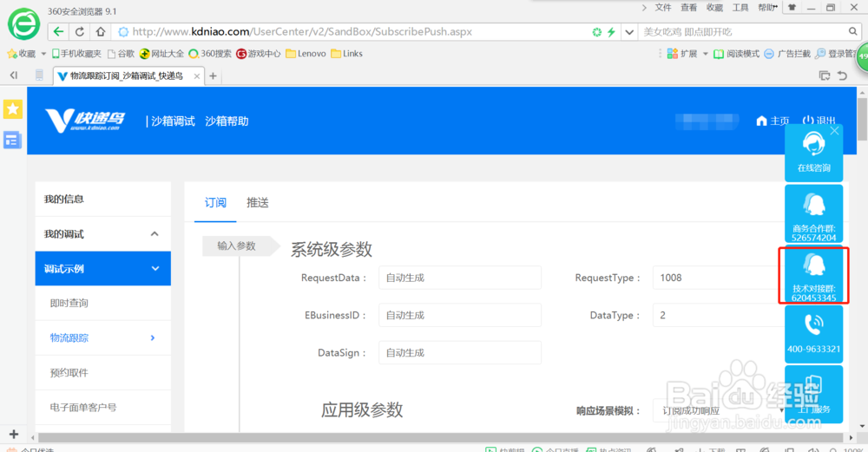
Task: Open 广告拦截 ad blocker
Action: 787,54
